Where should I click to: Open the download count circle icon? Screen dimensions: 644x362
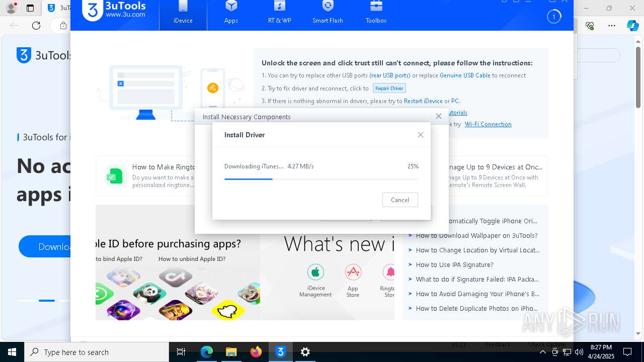click(553, 17)
